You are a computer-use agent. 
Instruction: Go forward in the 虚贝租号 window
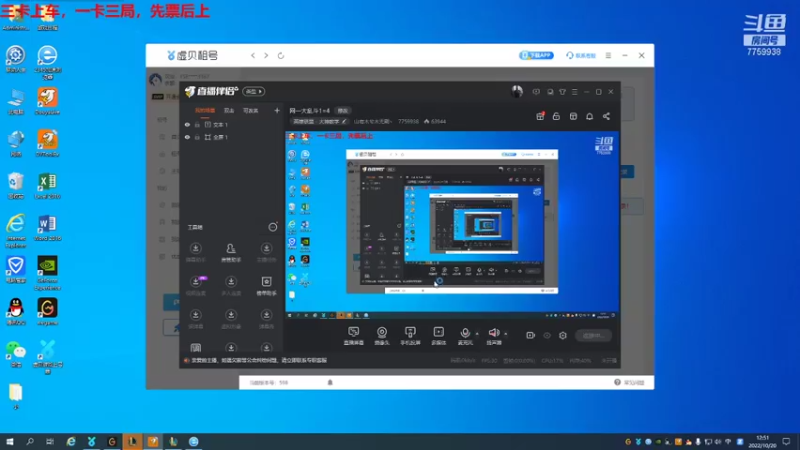coord(266,55)
